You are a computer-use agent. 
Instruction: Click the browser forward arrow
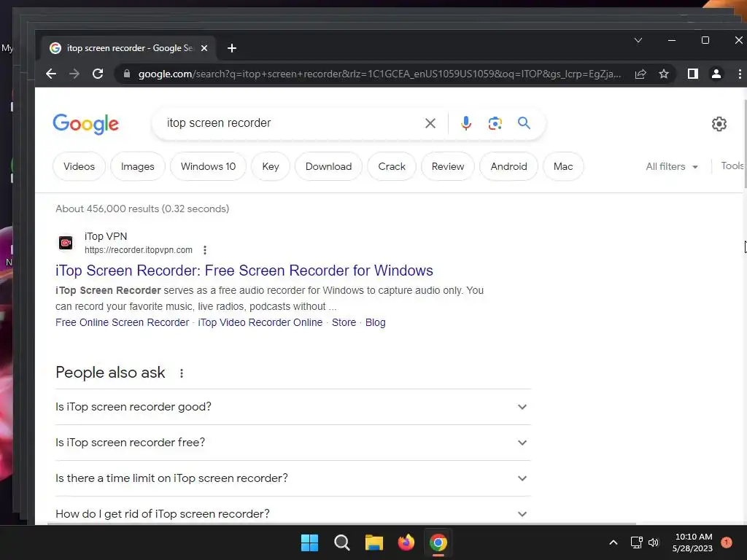74,74
